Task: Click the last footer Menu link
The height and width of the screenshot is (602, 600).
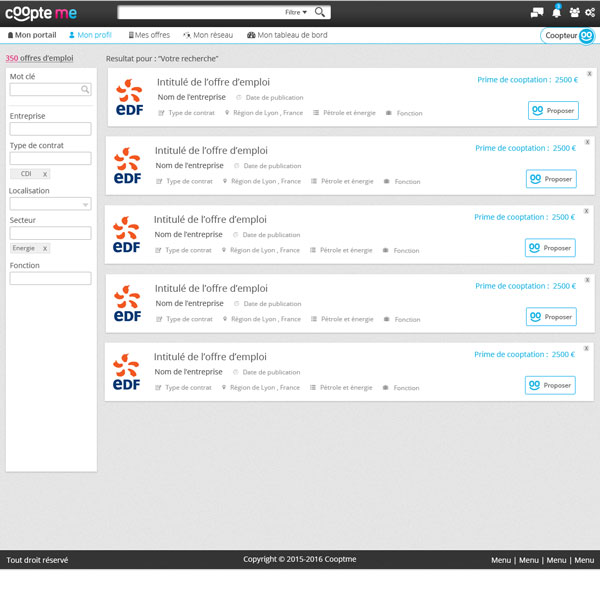Action: tap(584, 560)
